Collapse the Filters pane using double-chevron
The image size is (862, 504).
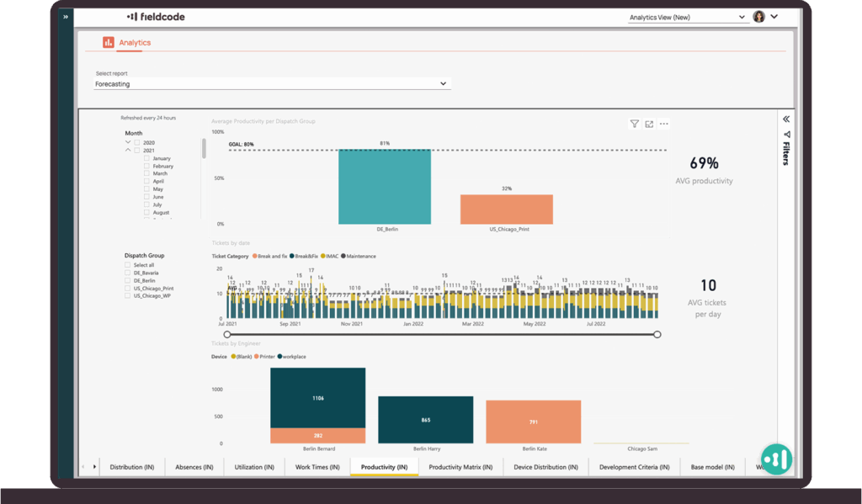coord(786,119)
